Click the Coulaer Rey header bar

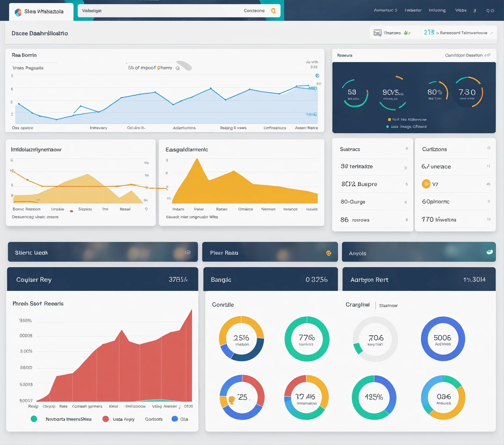pyautogui.click(x=103, y=279)
